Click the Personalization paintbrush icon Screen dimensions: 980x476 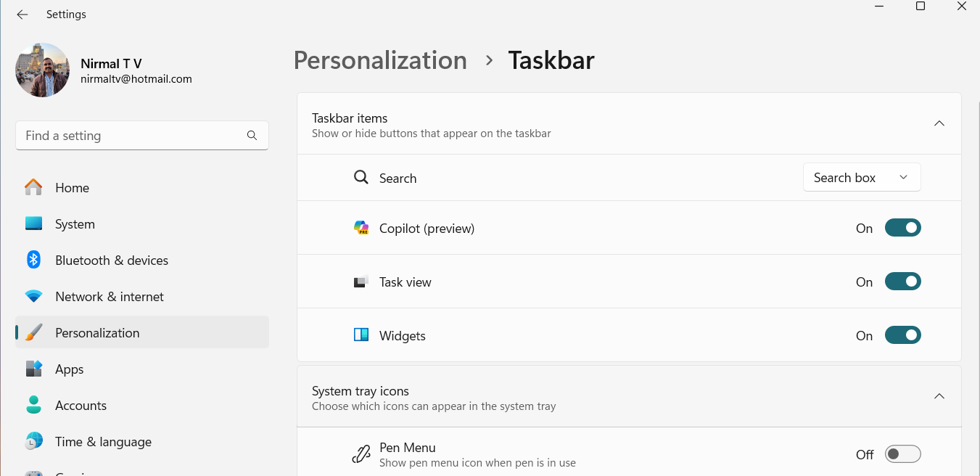(x=33, y=332)
